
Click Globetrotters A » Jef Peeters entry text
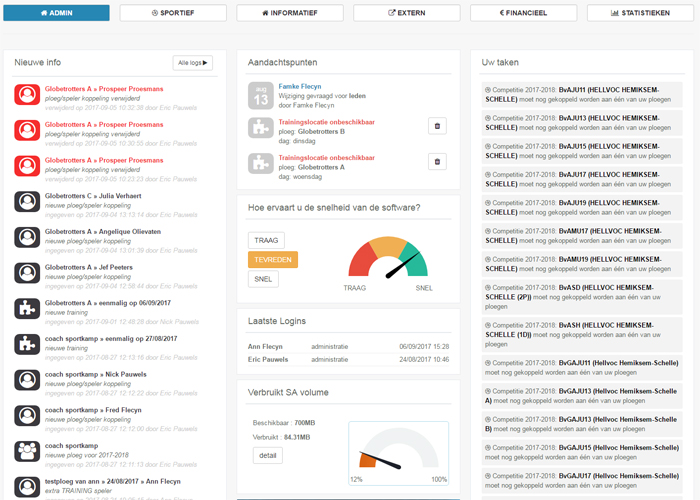[x=88, y=267]
